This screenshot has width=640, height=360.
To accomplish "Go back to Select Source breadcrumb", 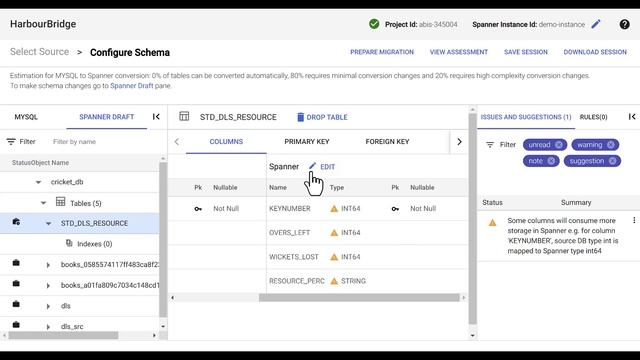I will pyautogui.click(x=40, y=52).
